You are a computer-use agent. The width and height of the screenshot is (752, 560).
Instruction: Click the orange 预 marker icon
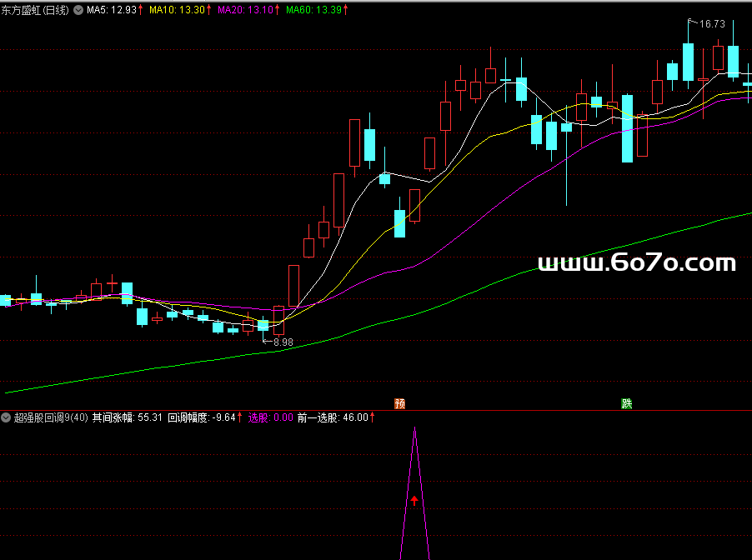400,404
